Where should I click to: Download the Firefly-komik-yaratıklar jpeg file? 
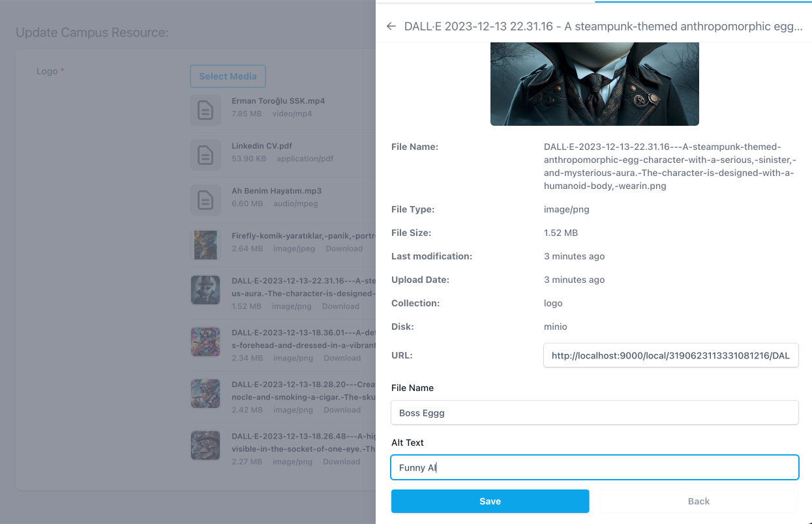pyautogui.click(x=344, y=249)
